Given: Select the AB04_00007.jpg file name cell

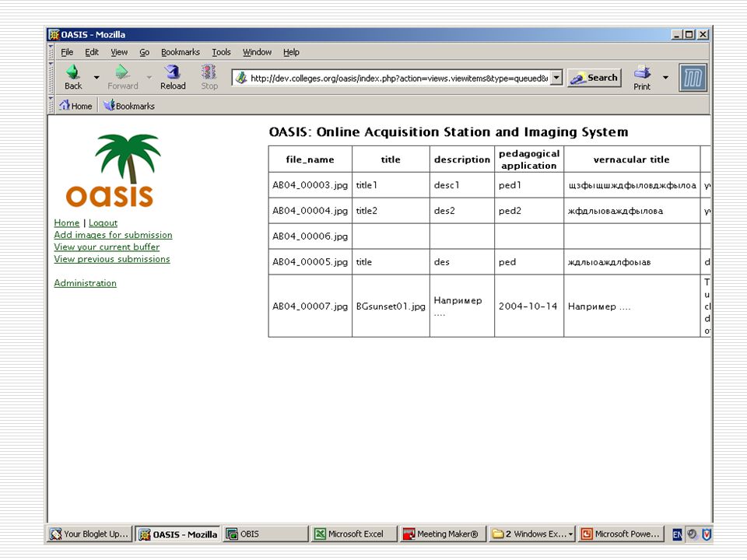Looking at the screenshot, I should 310,306.
